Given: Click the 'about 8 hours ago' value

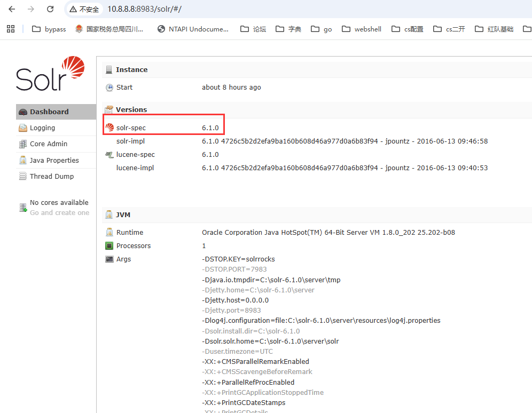Looking at the screenshot, I should click(x=231, y=88).
